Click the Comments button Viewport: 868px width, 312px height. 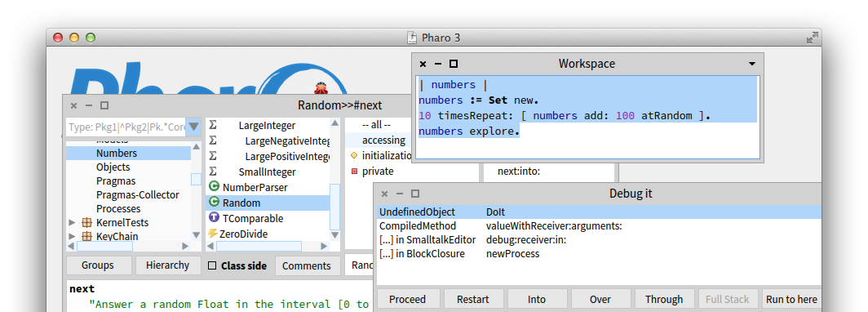[x=307, y=266]
